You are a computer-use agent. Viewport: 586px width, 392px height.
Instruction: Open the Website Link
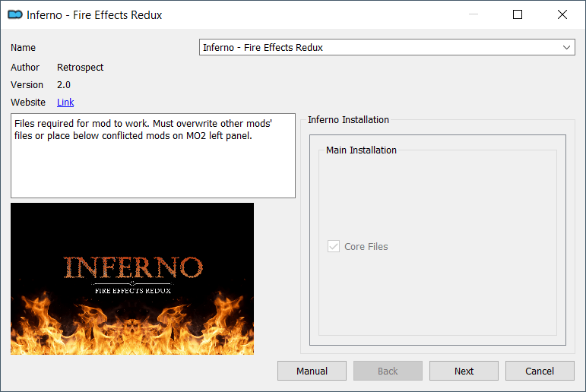(65, 102)
